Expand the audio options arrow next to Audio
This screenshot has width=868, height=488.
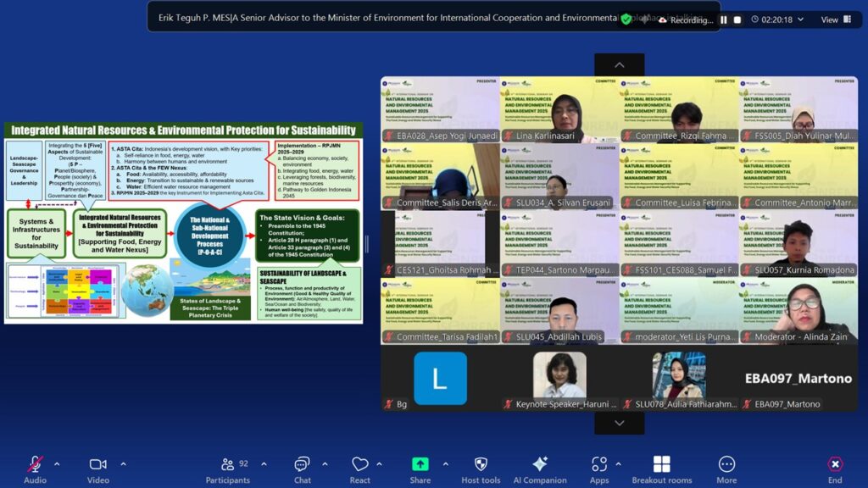[57, 463]
